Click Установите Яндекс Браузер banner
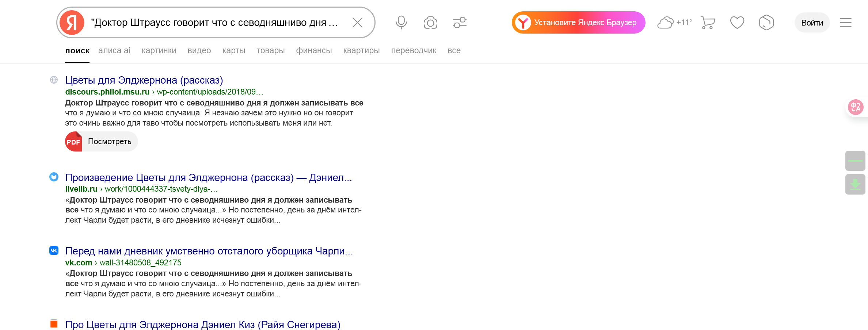 (x=578, y=23)
